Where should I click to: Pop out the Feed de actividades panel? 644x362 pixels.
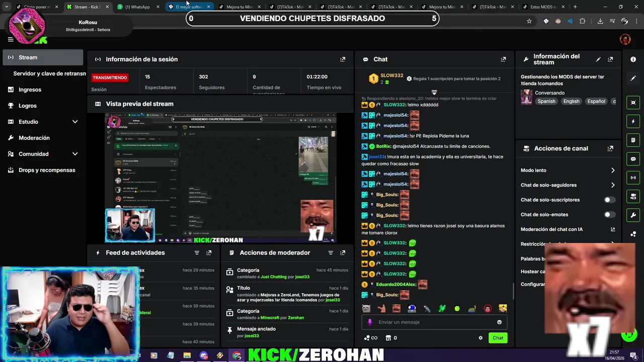209,253
